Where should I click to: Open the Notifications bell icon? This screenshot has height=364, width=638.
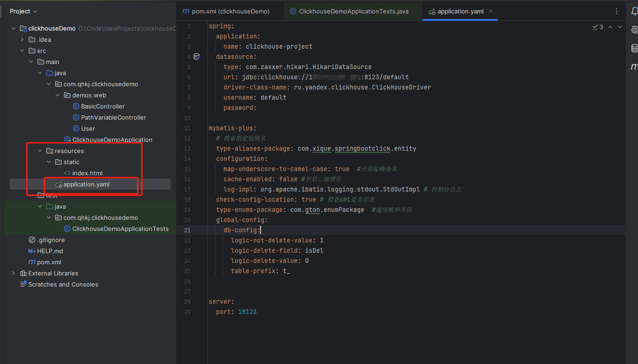[634, 12]
